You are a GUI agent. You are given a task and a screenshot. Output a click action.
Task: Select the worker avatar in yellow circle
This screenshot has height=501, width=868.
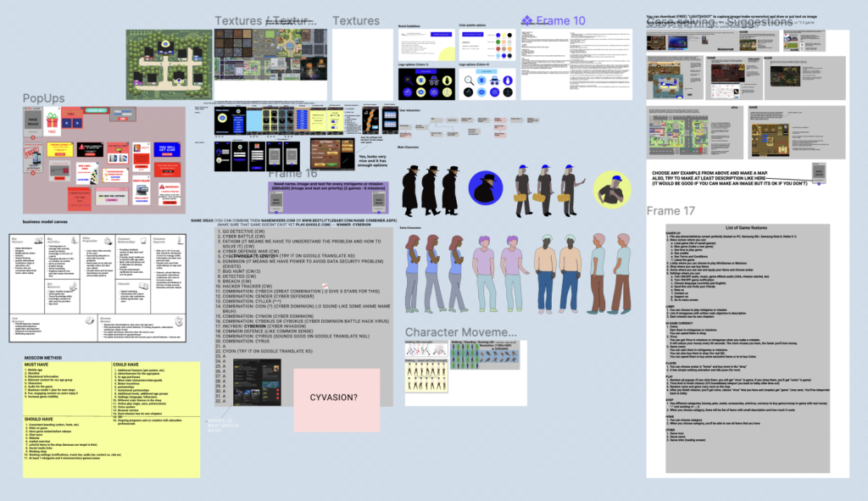click(x=612, y=189)
